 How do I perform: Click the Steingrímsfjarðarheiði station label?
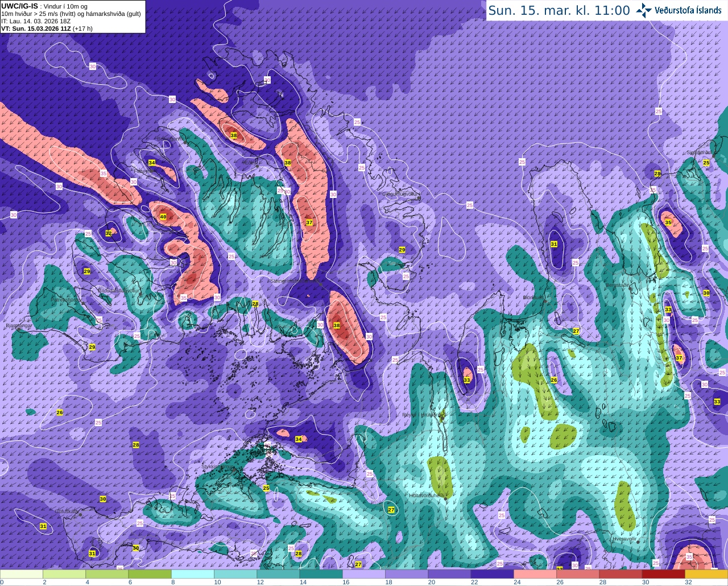click(x=295, y=280)
